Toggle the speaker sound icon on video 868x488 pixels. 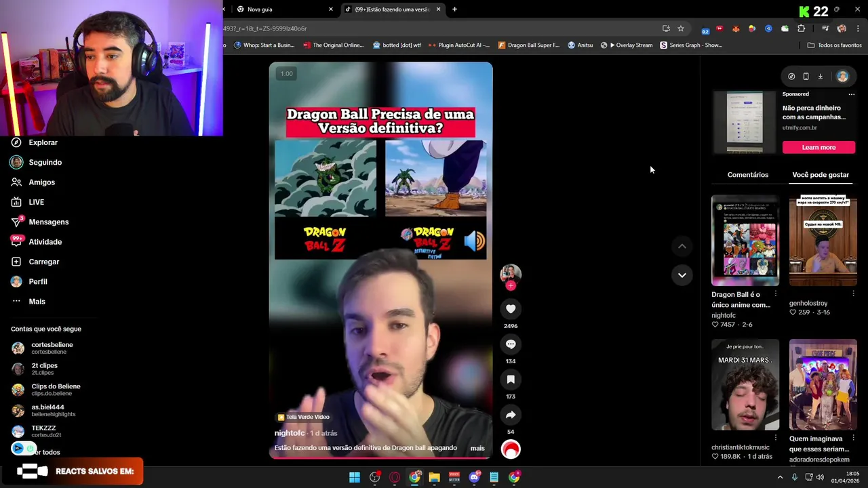(x=475, y=241)
